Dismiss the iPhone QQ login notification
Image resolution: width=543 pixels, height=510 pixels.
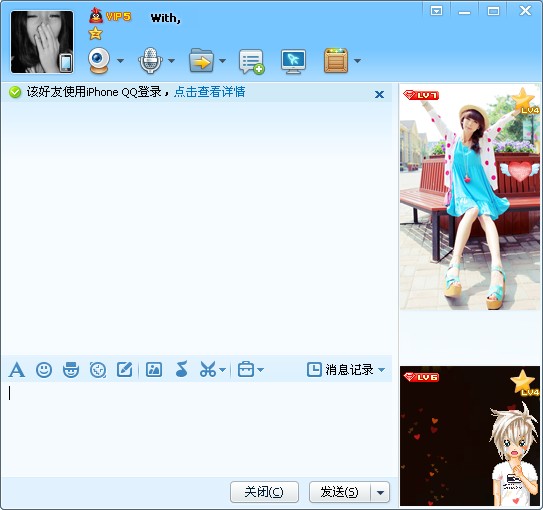pyautogui.click(x=380, y=94)
